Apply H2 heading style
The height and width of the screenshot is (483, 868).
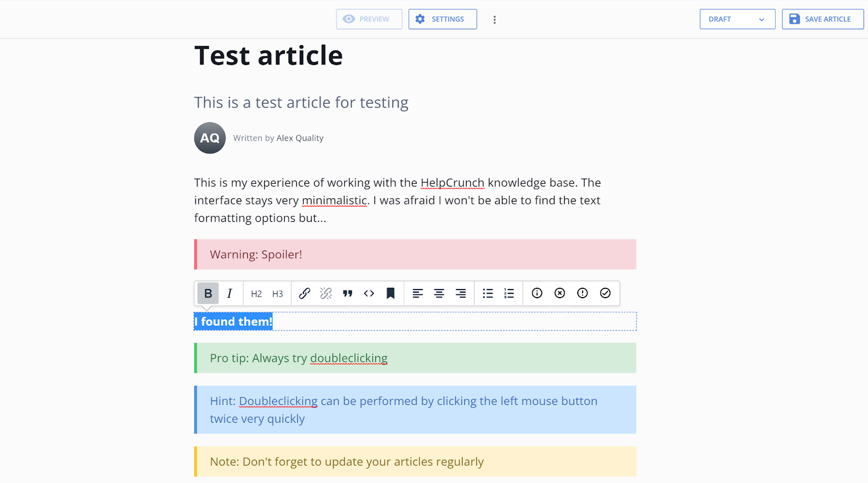tap(256, 294)
